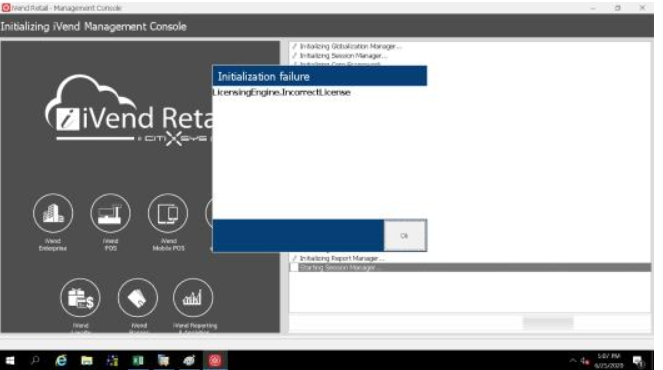
Task: Select the iVend Enterprise building icon
Action: (53, 214)
